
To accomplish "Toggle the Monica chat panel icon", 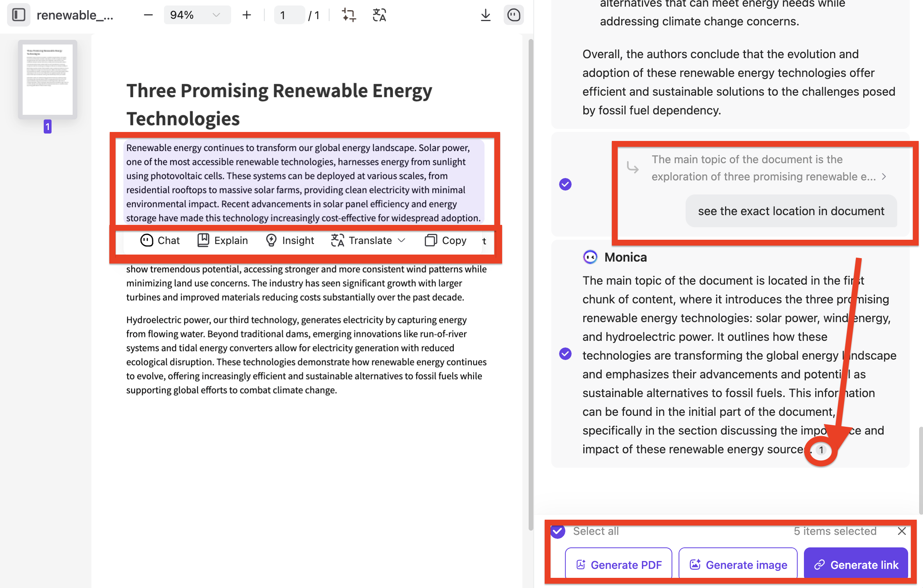I will coord(513,15).
